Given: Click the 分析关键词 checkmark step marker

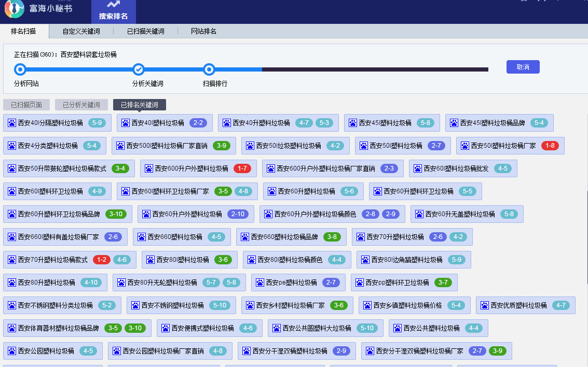Looking at the screenshot, I should [139, 69].
